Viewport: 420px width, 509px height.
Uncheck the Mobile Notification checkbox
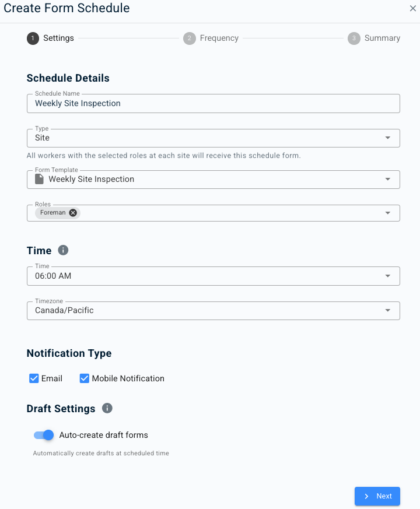point(85,378)
